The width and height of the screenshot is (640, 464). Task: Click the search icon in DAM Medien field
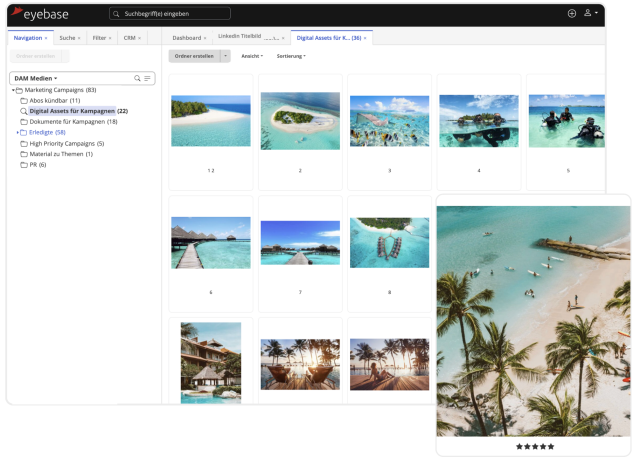click(137, 78)
